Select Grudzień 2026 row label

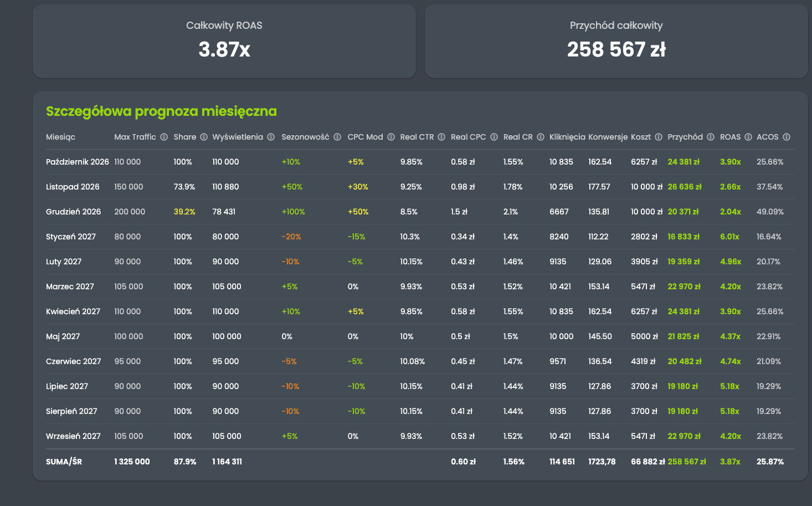point(74,212)
